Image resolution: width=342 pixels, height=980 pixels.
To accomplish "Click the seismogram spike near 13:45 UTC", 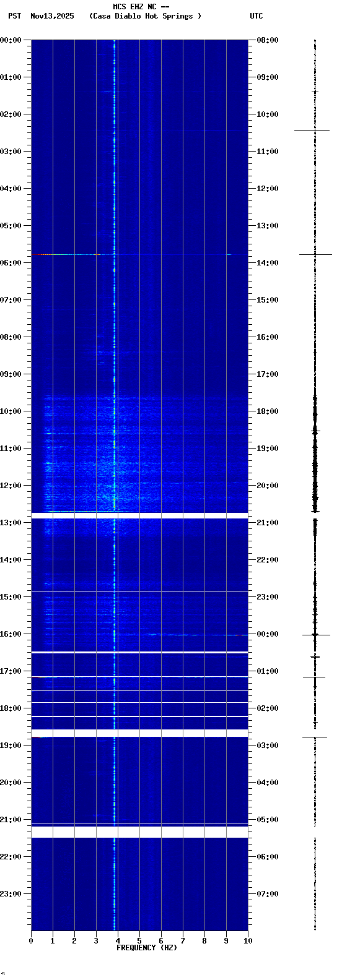I will [x=315, y=254].
